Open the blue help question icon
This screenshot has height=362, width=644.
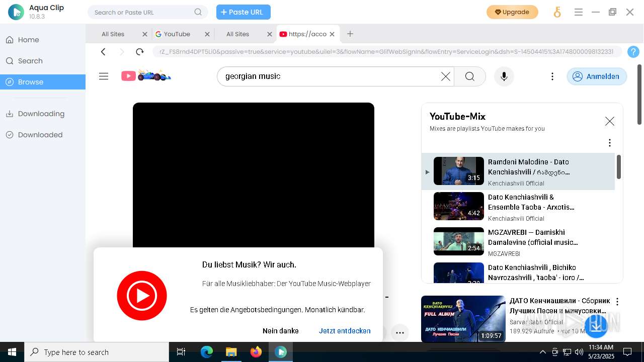633,52
